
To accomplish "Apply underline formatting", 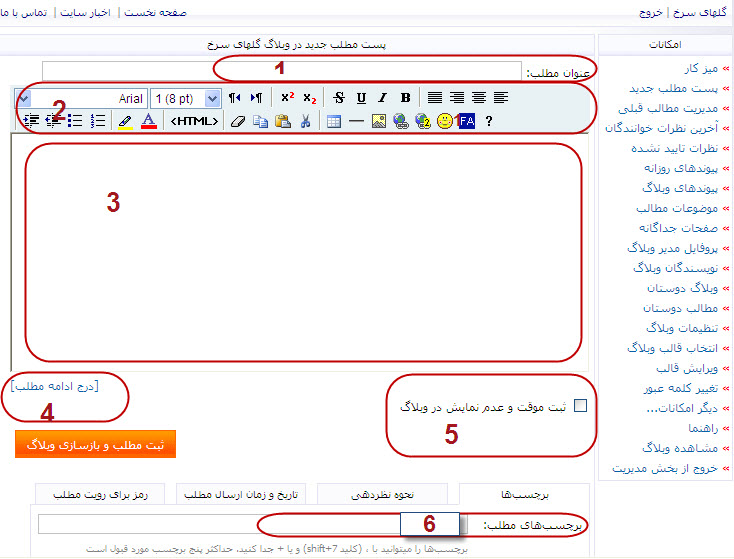I will pyautogui.click(x=361, y=98).
